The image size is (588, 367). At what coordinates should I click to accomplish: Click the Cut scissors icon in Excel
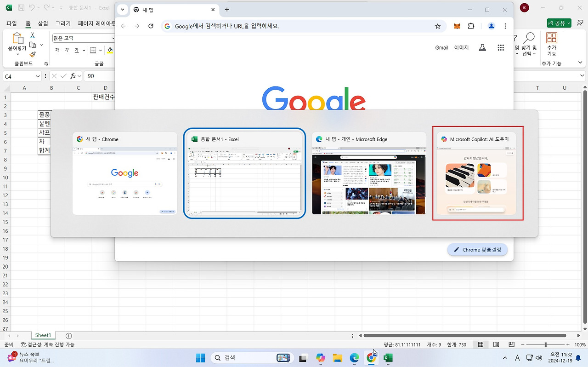point(33,35)
